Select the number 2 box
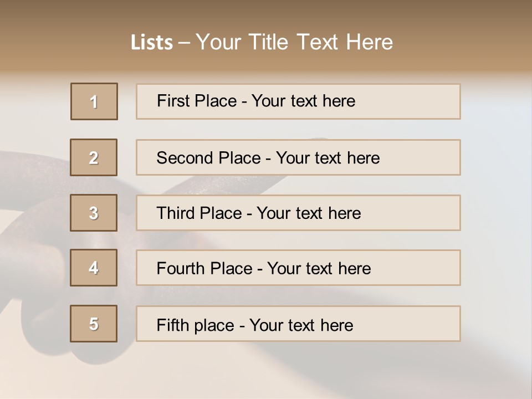This screenshot has width=532, height=399. coord(94,157)
